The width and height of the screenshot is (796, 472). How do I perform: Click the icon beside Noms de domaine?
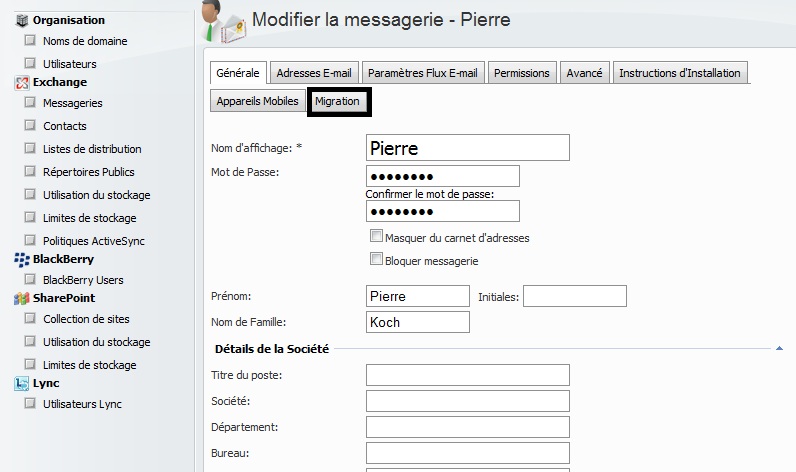coord(30,41)
